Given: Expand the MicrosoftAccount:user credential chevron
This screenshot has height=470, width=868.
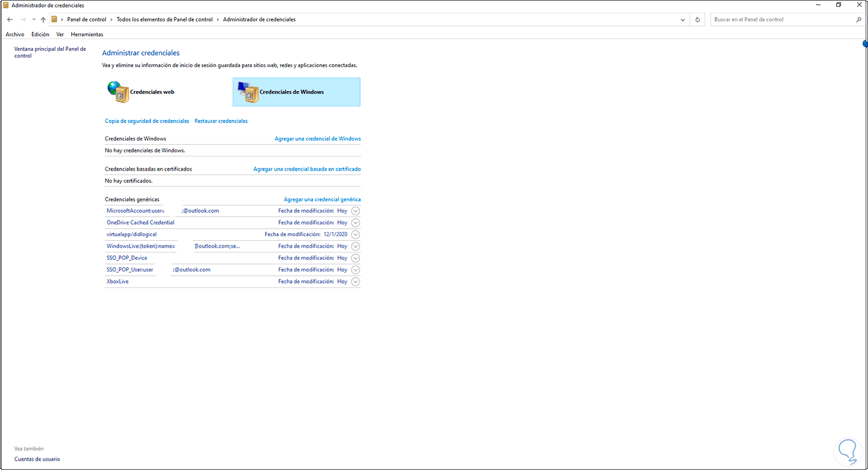Looking at the screenshot, I should (356, 211).
